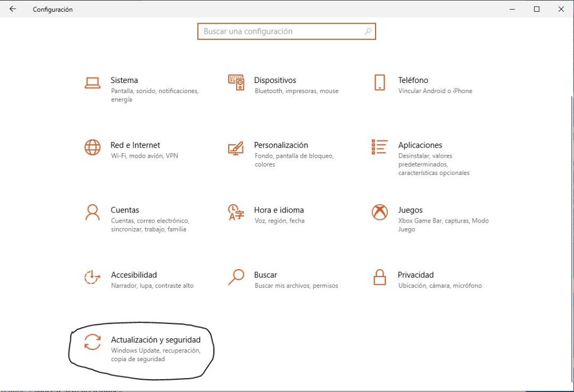This screenshot has width=574, height=392.
Task: Click the Red e Internet heading
Action: pyautogui.click(x=135, y=145)
